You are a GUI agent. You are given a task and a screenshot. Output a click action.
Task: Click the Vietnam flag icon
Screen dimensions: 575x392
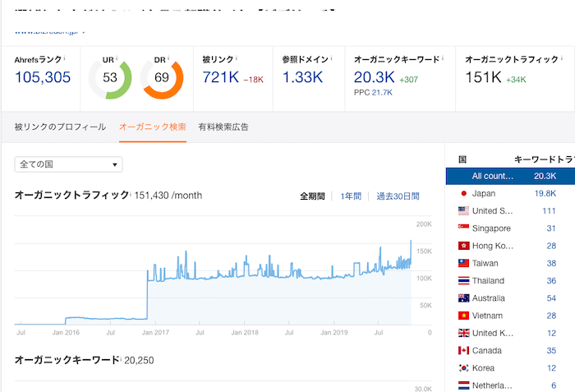463,316
